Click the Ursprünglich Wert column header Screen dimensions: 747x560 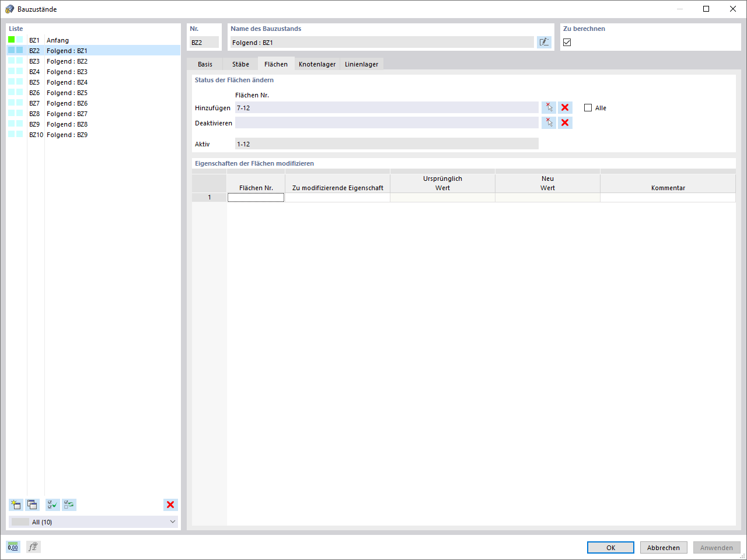tap(442, 183)
